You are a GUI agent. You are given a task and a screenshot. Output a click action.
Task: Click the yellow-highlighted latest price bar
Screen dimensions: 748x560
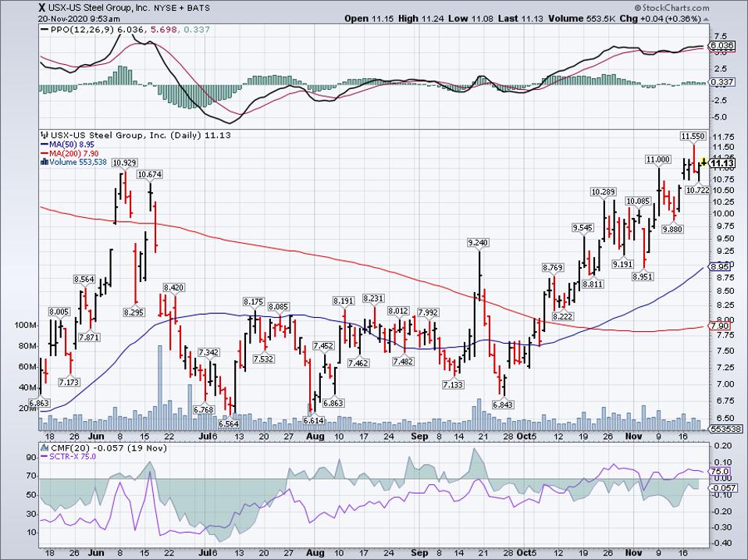703,162
